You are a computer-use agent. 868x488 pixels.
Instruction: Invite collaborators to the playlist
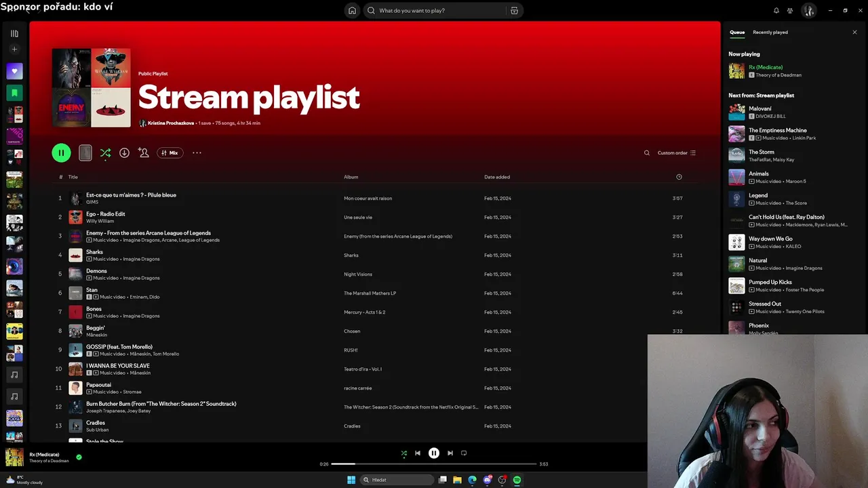(x=143, y=153)
